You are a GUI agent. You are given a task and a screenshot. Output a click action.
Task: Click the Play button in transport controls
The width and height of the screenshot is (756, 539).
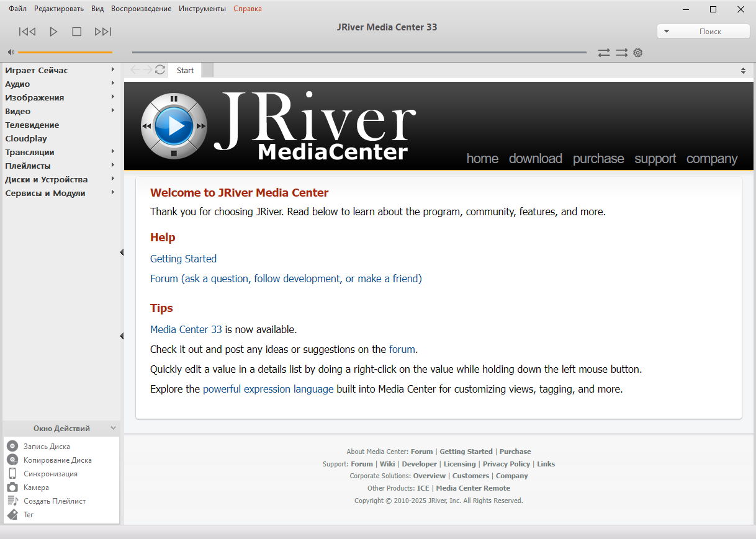[53, 32]
